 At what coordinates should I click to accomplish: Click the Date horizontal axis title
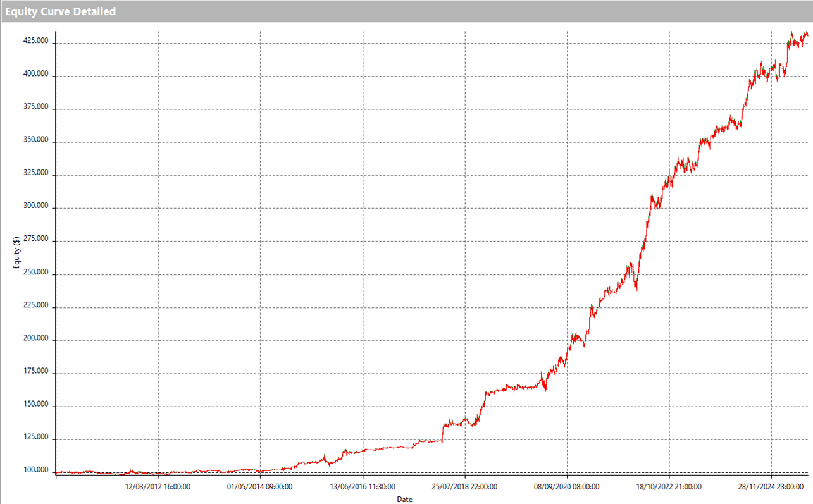(404, 499)
